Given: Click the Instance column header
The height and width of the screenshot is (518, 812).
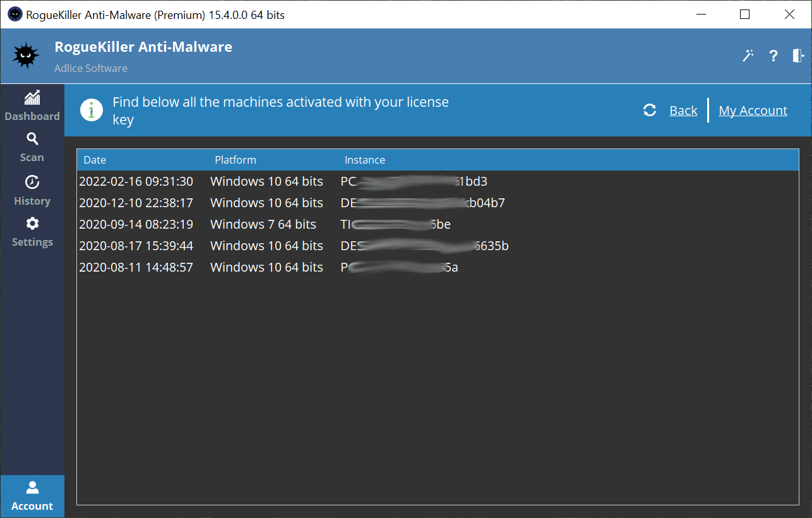Looking at the screenshot, I should point(365,160).
